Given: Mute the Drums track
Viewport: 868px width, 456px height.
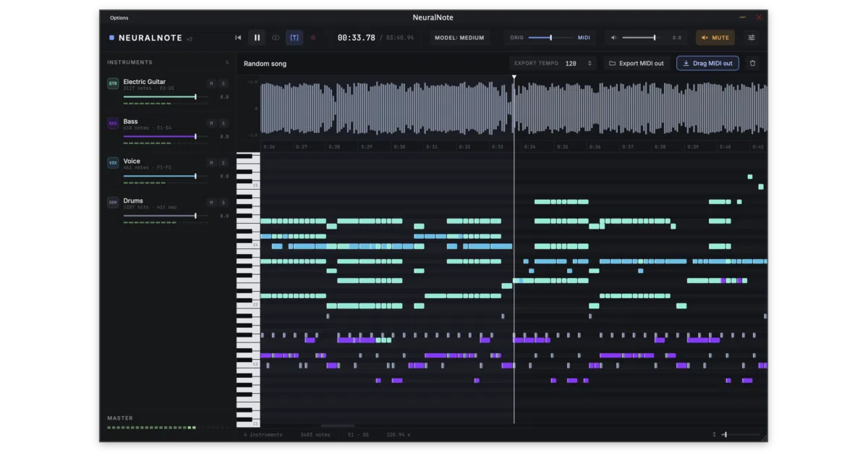Looking at the screenshot, I should click(211, 203).
